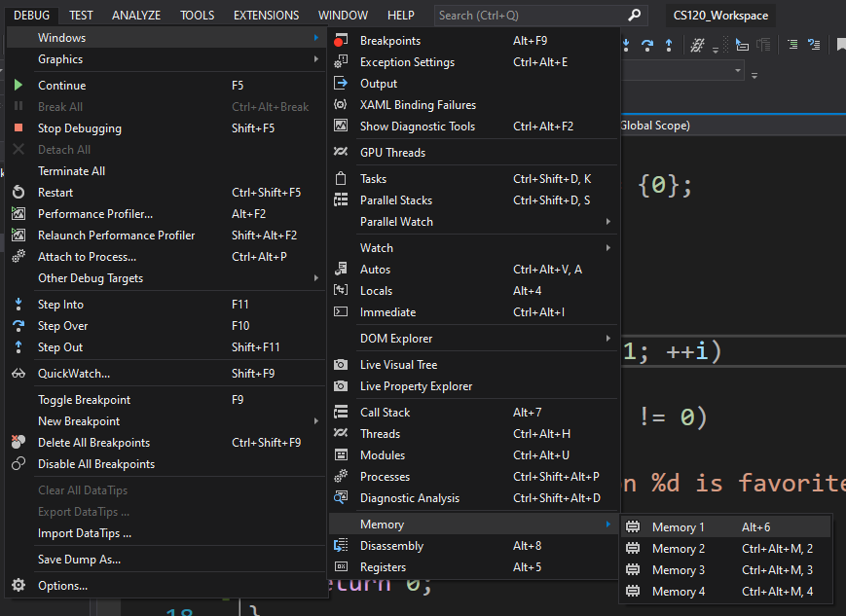Click the GPU Threads icon

click(x=341, y=152)
